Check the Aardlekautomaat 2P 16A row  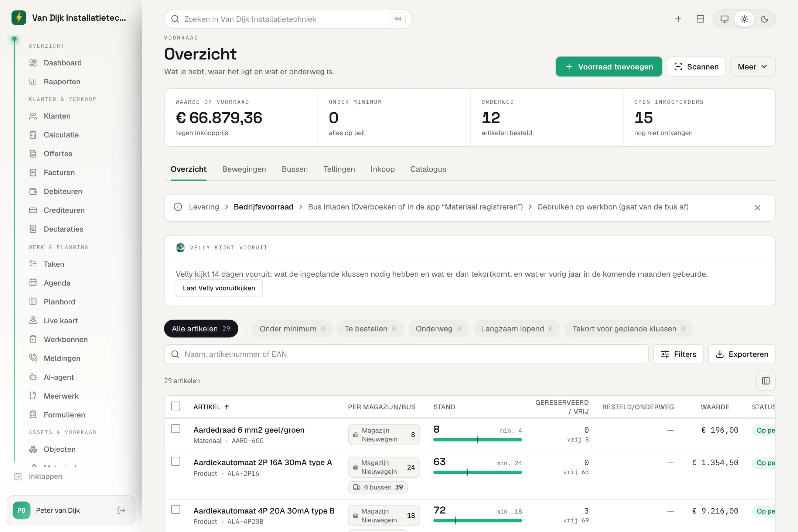(176, 461)
